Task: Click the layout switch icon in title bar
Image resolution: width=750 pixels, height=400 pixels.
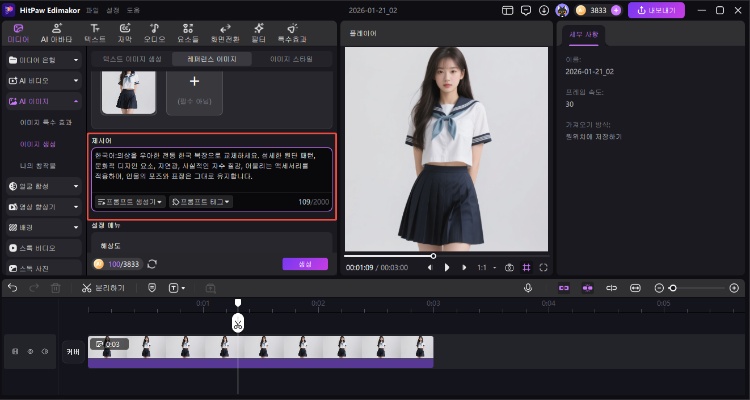Action: (x=507, y=11)
